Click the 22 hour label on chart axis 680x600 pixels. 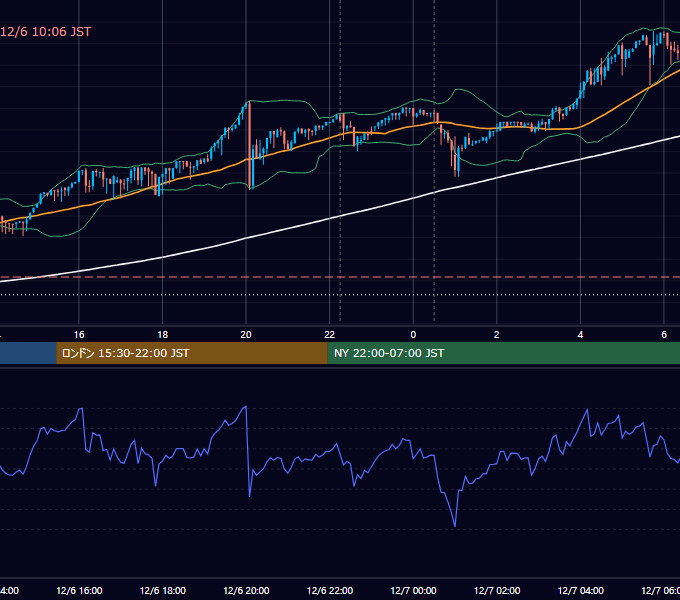click(x=330, y=335)
